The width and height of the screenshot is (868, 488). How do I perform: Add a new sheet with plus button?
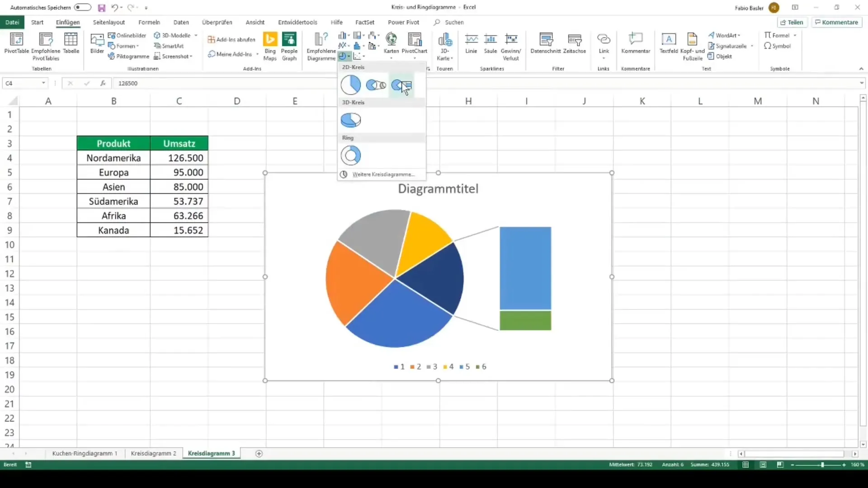[x=259, y=454]
